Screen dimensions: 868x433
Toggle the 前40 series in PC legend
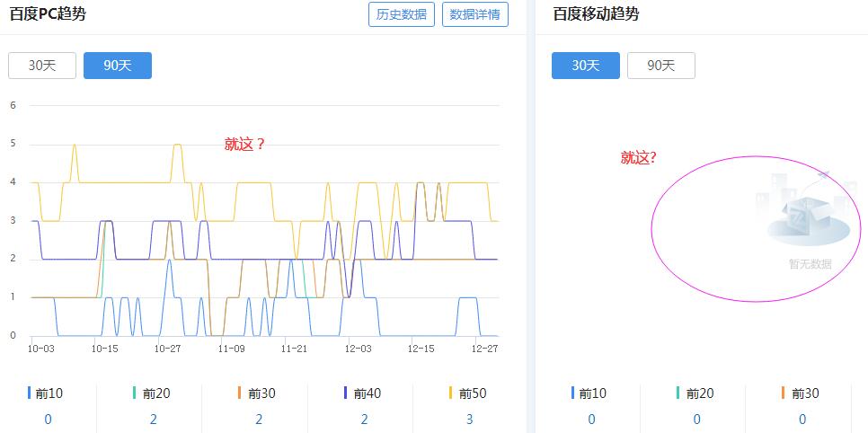click(364, 393)
